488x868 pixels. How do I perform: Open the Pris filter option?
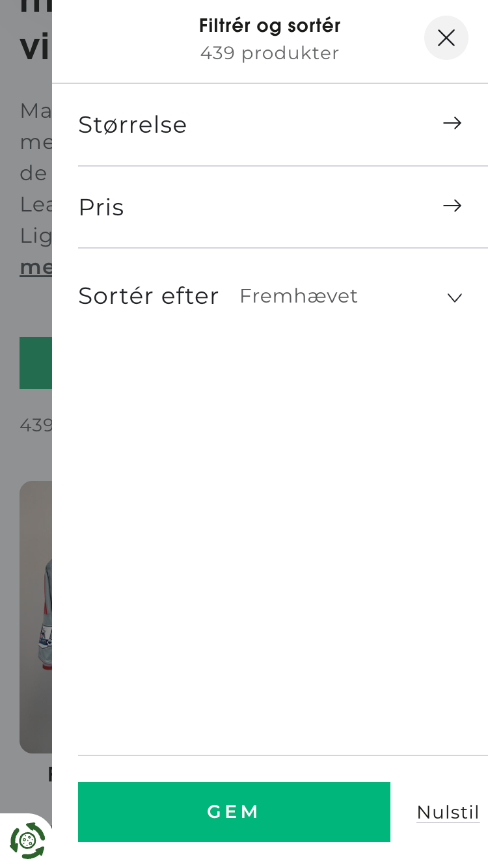(102, 207)
